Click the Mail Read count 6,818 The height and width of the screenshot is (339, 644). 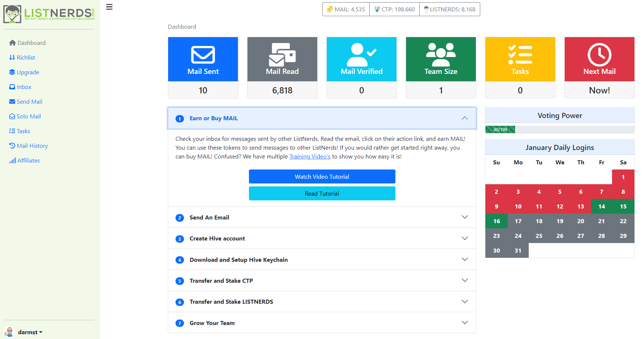tap(282, 90)
